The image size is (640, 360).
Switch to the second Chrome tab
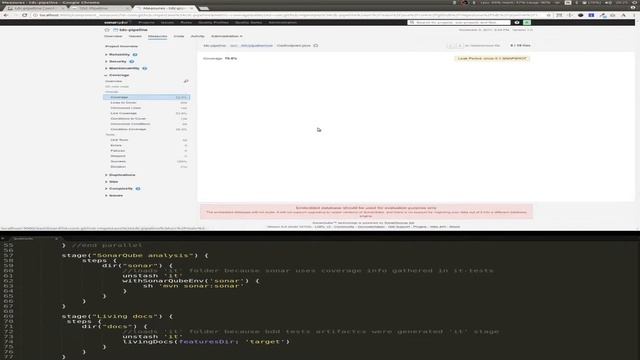coord(100,8)
